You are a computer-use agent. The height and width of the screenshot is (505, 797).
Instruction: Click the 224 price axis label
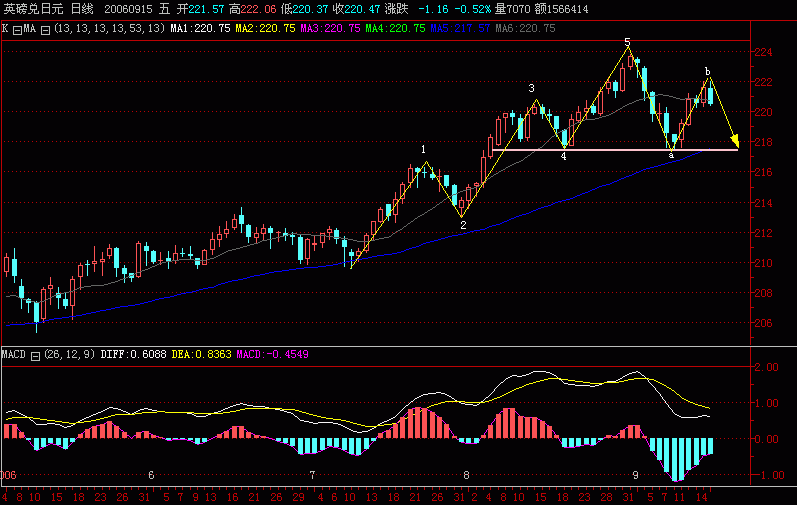[x=763, y=52]
